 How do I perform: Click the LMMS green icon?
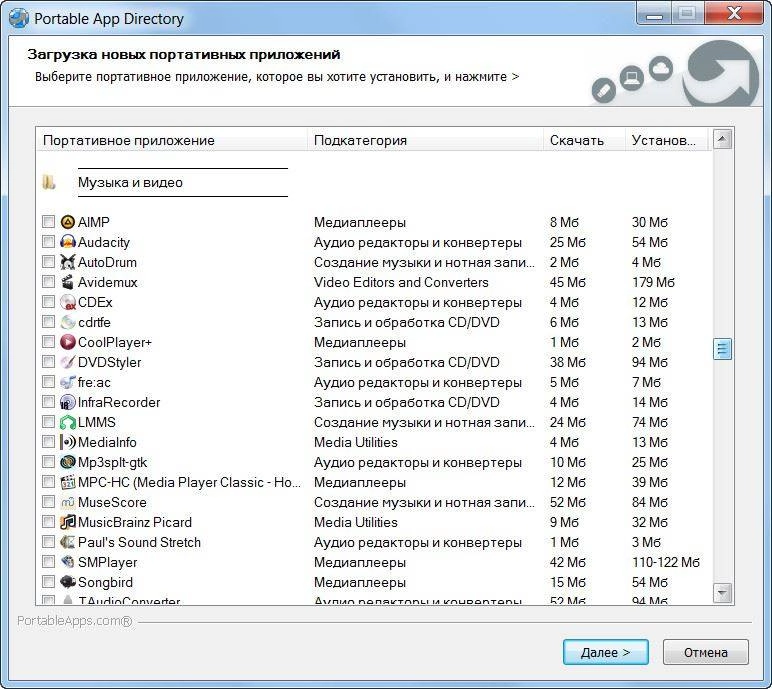[x=67, y=422]
